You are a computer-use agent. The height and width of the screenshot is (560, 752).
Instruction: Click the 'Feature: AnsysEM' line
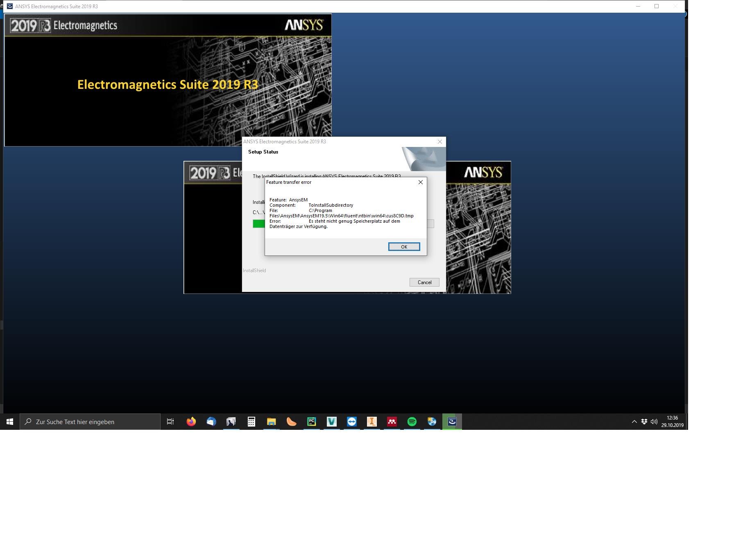tap(288, 200)
